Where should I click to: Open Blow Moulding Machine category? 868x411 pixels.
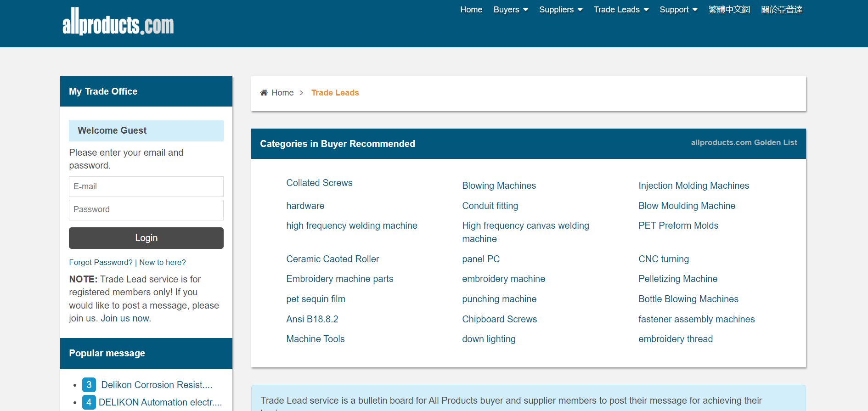[687, 206]
